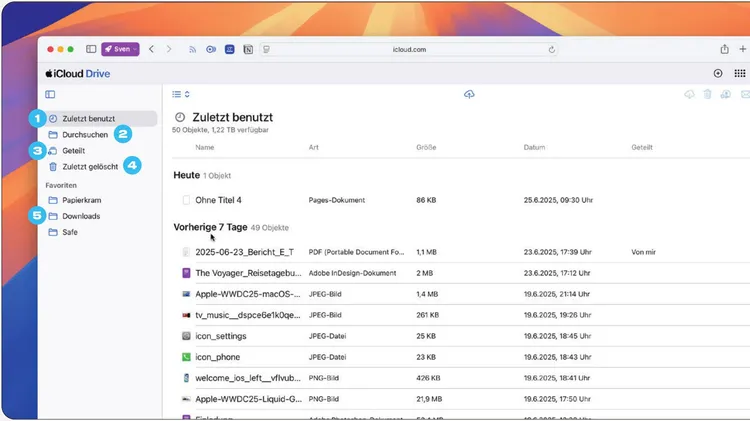The width and height of the screenshot is (750, 421).
Task: Collapse the iCloud Drive sidebar panel
Action: pyautogui.click(x=50, y=94)
